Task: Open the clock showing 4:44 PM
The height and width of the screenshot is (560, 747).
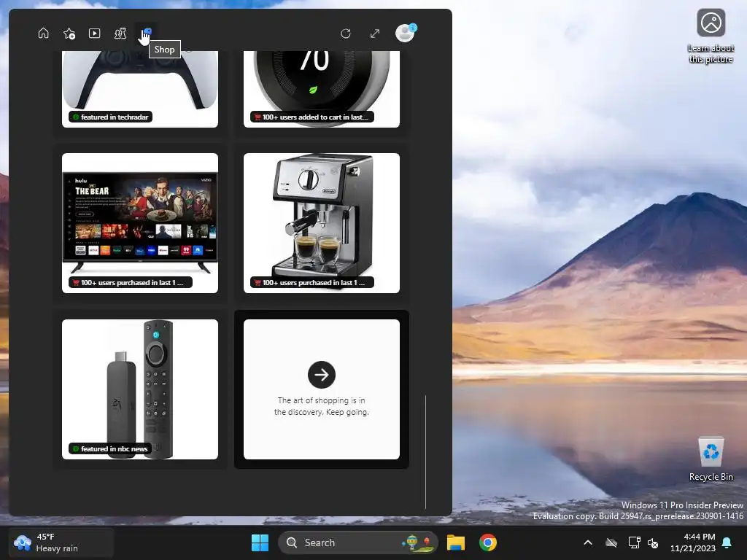Action: pos(693,542)
